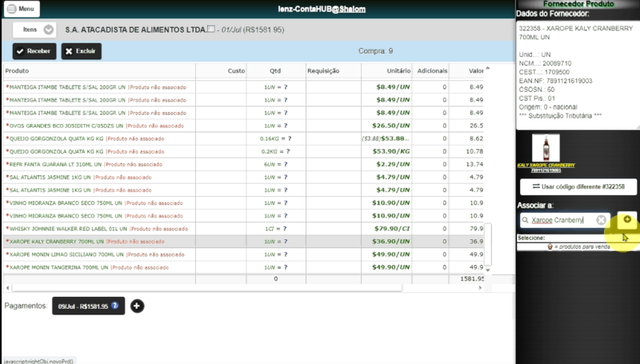Select the XAROPE MONIN LIMAO SICILIANO row
Viewport: 640px width, 364px height.
[x=243, y=254]
